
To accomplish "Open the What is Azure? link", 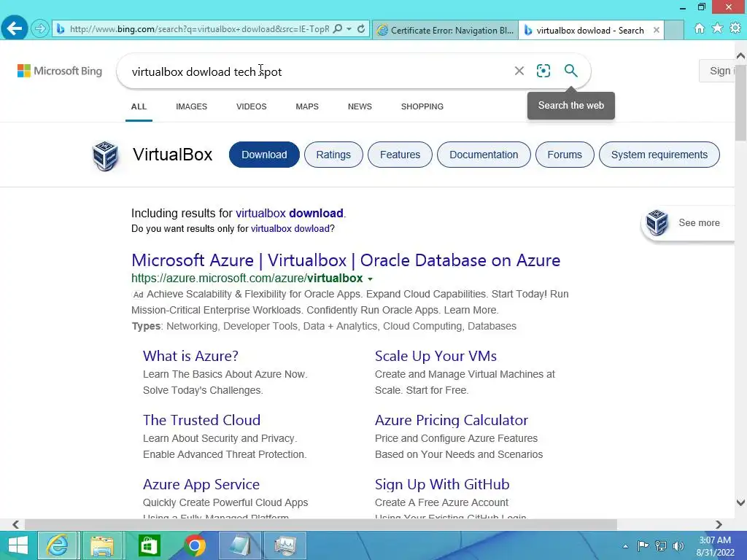I will coord(190,356).
